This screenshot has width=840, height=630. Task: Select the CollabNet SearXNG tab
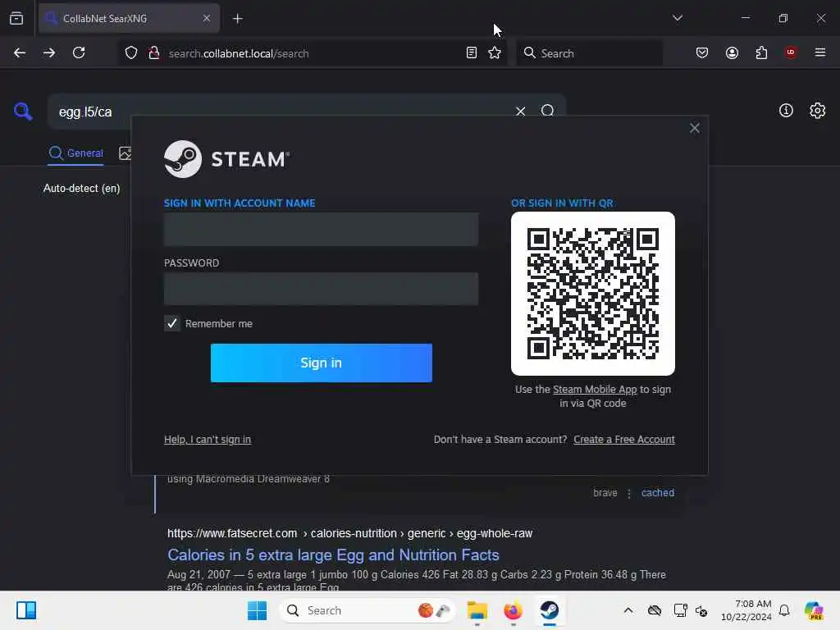[x=129, y=19]
